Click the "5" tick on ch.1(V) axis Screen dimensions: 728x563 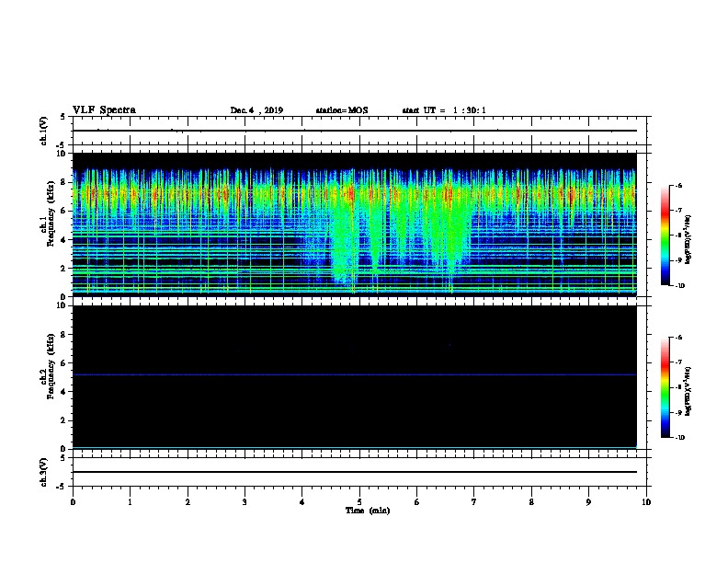click(x=63, y=117)
